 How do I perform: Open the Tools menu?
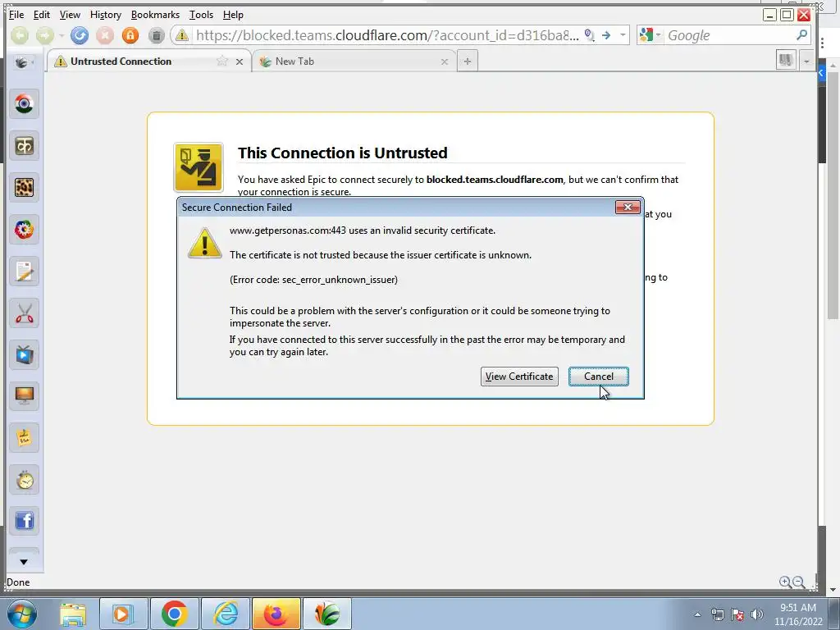click(202, 15)
